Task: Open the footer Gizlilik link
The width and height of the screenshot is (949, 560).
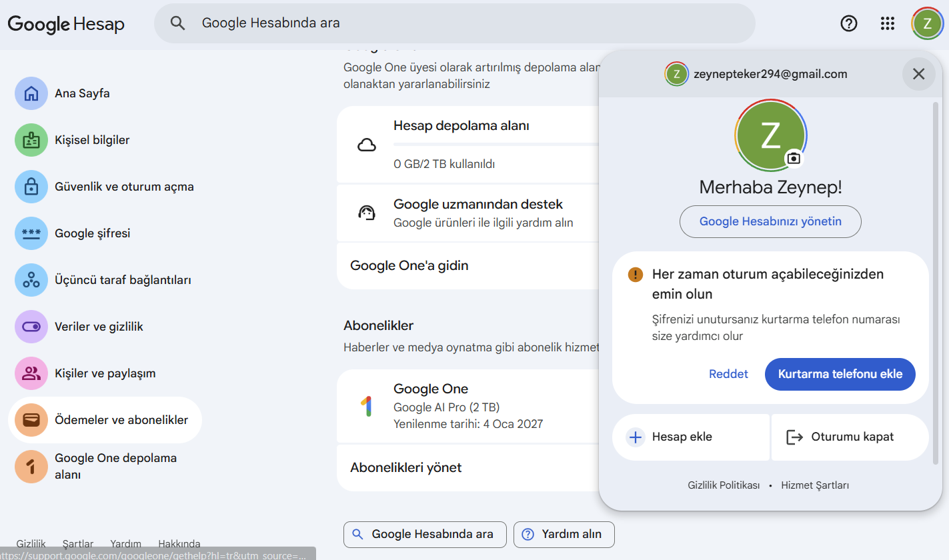Action: tap(31, 543)
